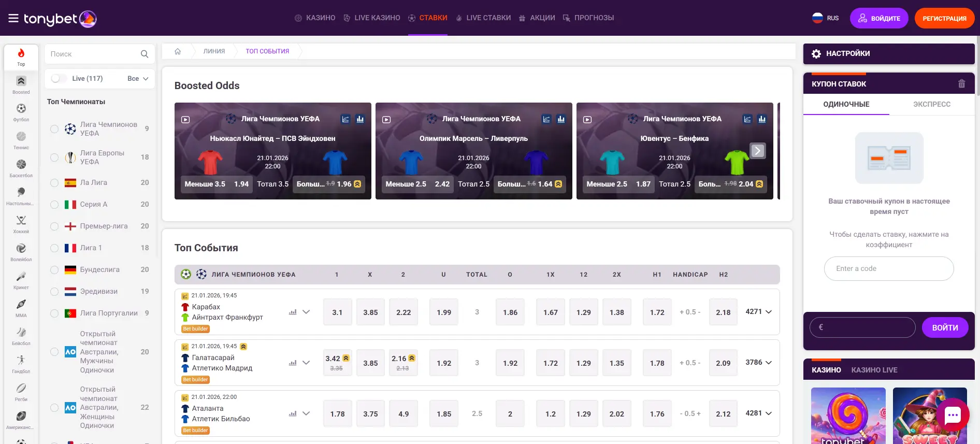Click the ВОЙТИ button in betslip
The image size is (980, 444).
coord(945,327)
